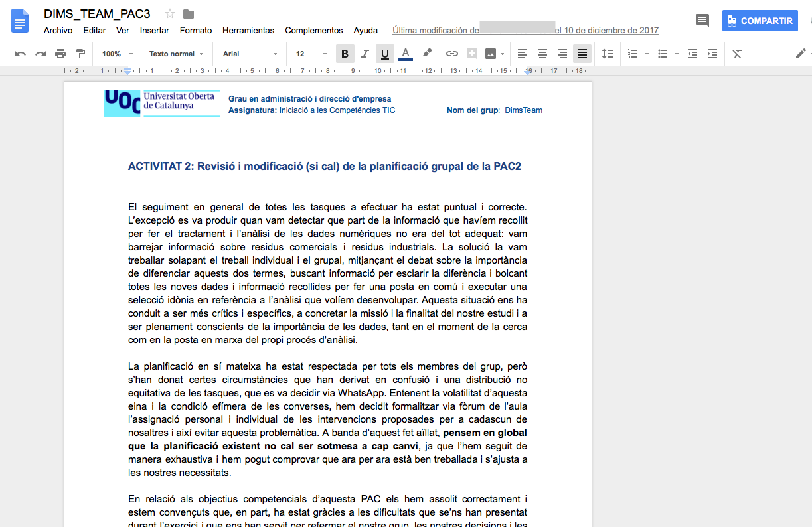Insert a link with the chain icon
Viewport: 812px width, 527px height.
[x=451, y=54]
